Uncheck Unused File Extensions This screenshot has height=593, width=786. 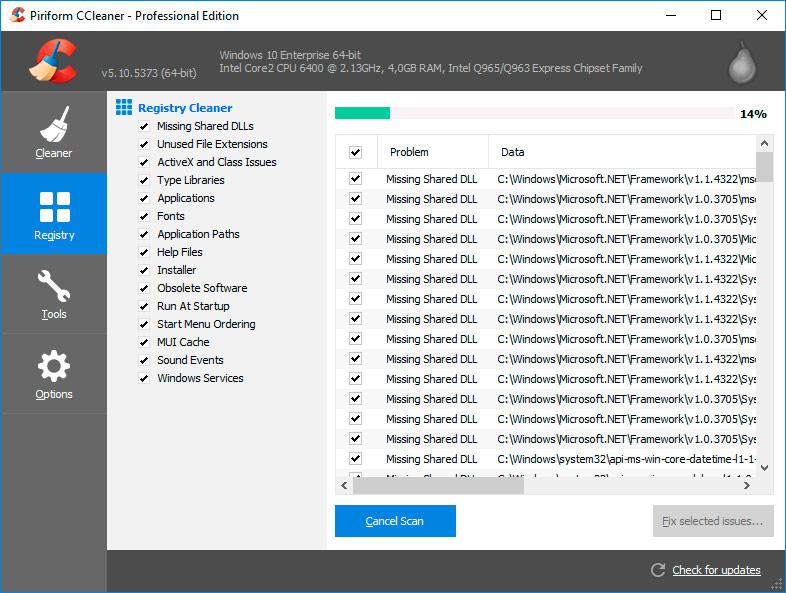coord(144,144)
